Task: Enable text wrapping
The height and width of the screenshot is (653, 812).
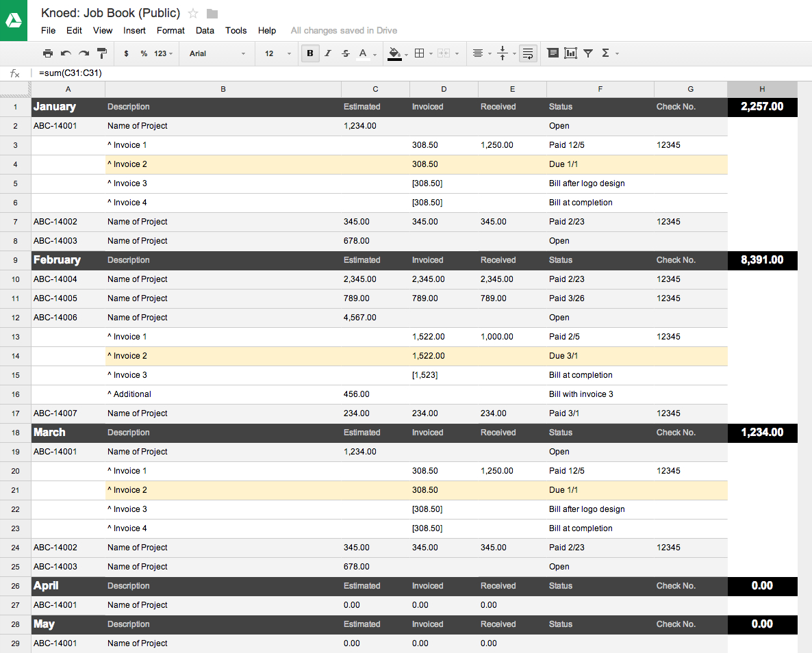Action: (x=528, y=53)
